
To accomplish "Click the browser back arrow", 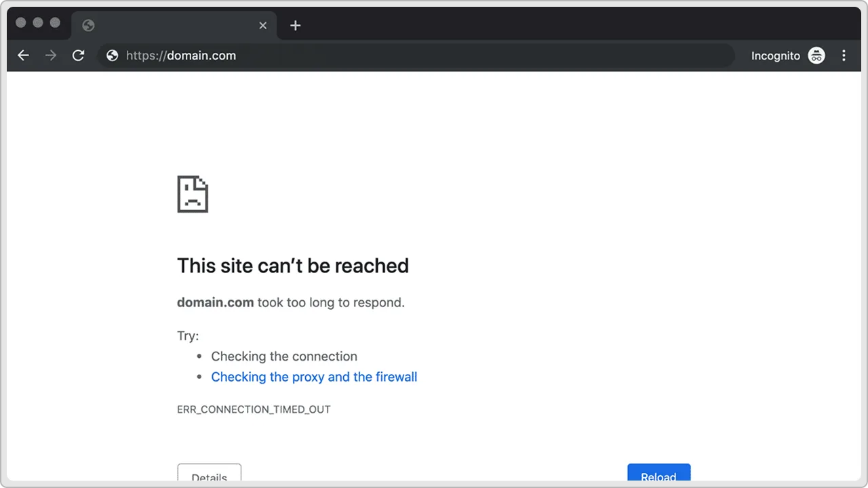I will click(x=24, y=56).
